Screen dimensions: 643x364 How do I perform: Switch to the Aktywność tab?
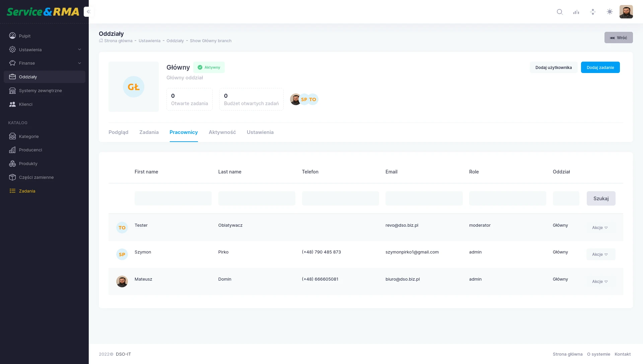[x=222, y=132]
